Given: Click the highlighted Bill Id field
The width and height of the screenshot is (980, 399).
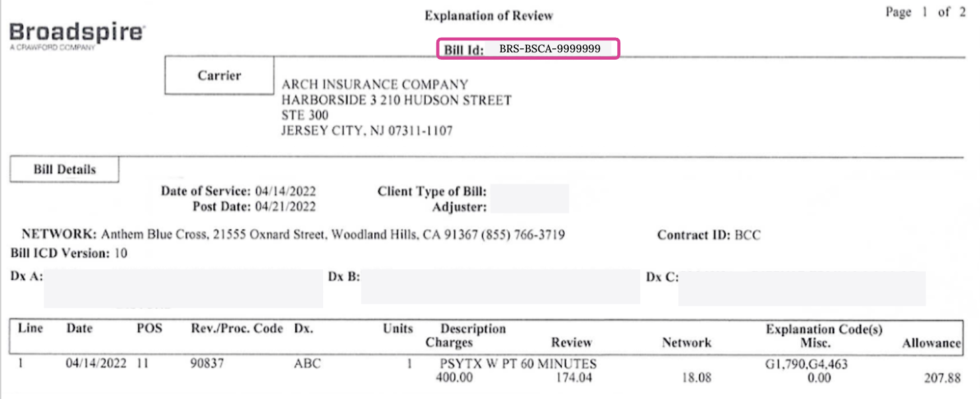Looking at the screenshot, I should point(528,49).
